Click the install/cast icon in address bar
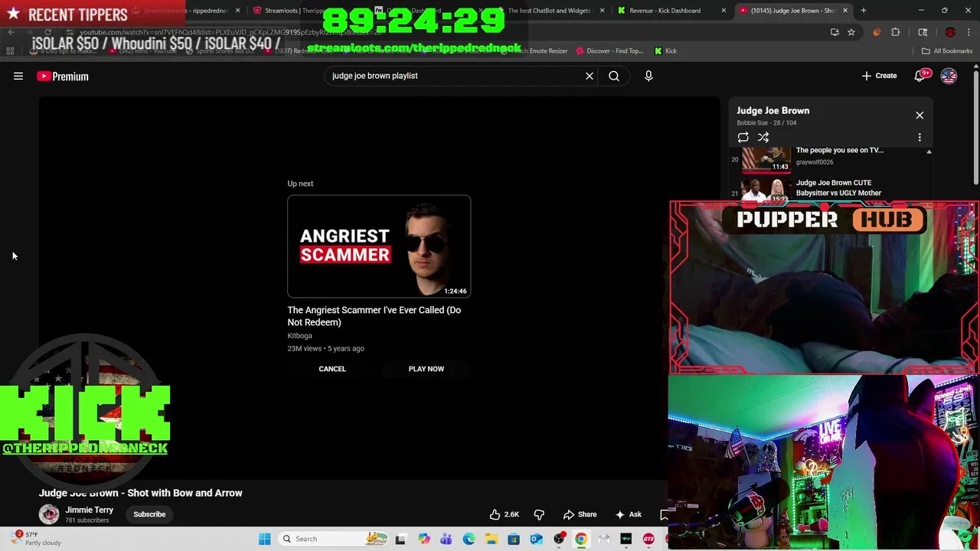Image resolution: width=980 pixels, height=551 pixels. click(x=835, y=32)
